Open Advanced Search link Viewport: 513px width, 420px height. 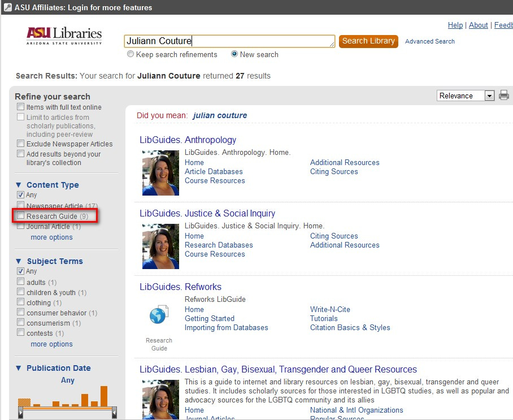pos(429,41)
